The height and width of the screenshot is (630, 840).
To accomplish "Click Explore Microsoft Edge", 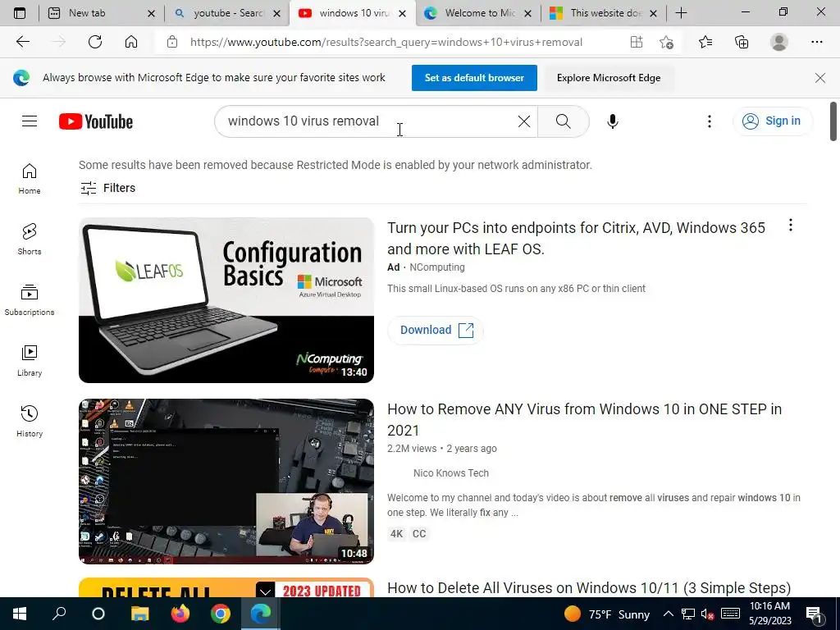I will coord(609,78).
